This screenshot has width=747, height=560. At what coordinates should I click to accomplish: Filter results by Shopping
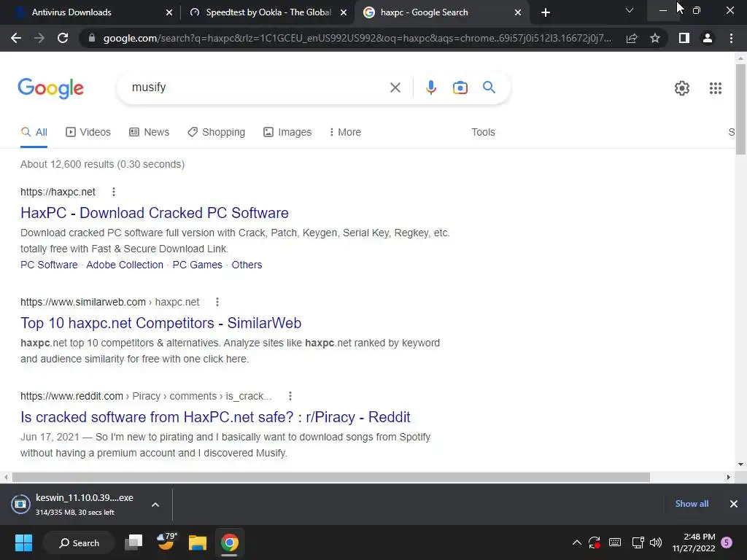(216, 133)
